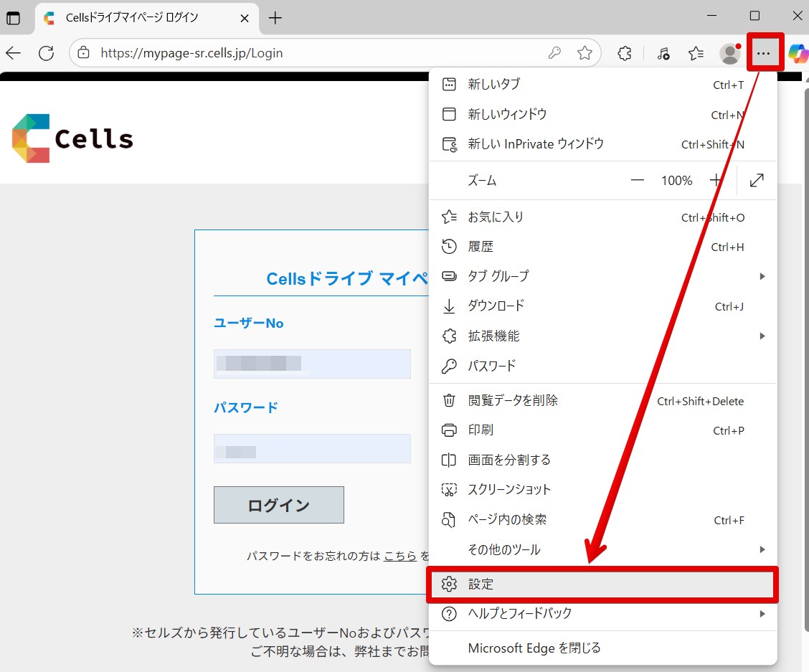Open the Extensions puzzle toolbar icon

624,52
